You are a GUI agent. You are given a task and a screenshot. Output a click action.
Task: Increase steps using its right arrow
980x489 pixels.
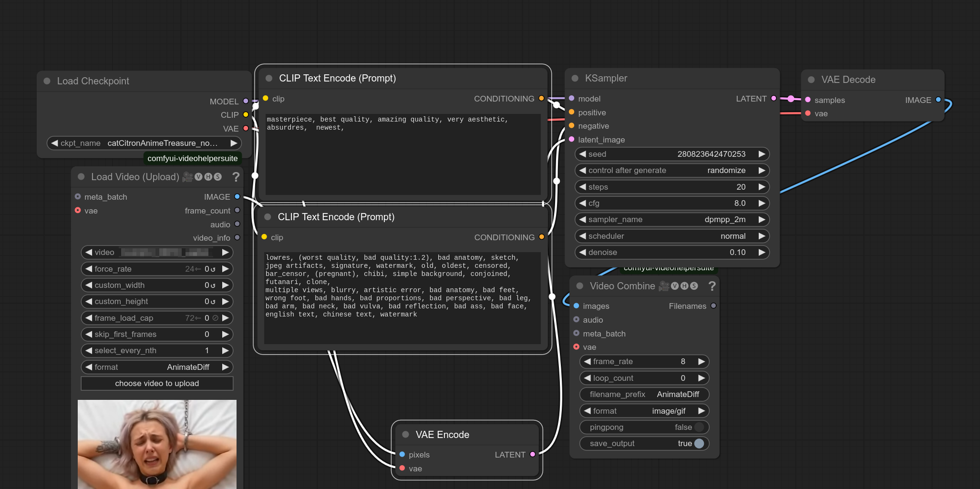762,187
